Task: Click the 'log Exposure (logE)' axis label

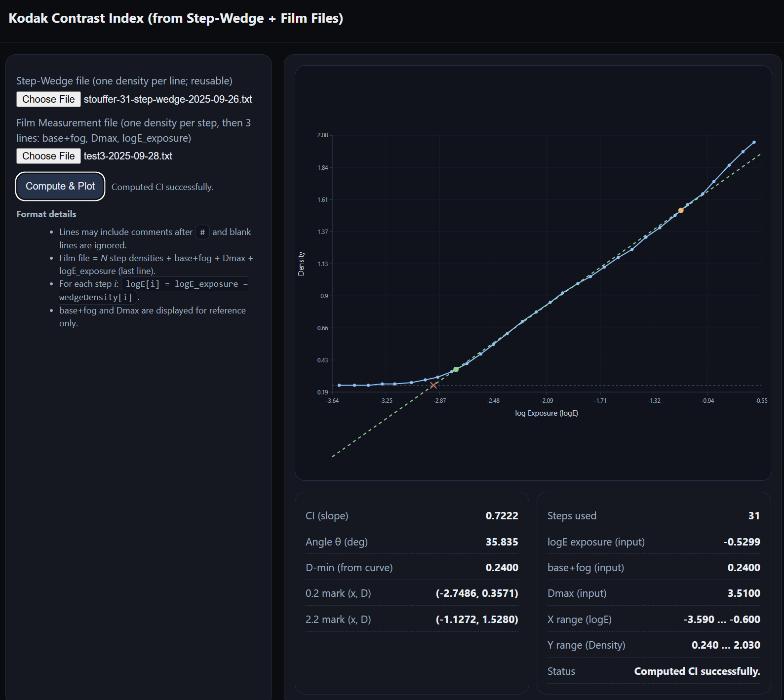Action: [546, 413]
